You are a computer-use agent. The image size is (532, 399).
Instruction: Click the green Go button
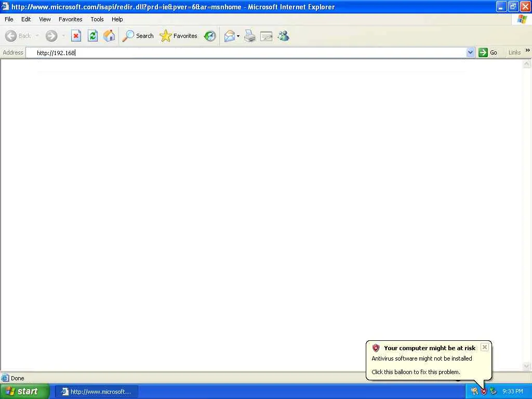point(488,52)
